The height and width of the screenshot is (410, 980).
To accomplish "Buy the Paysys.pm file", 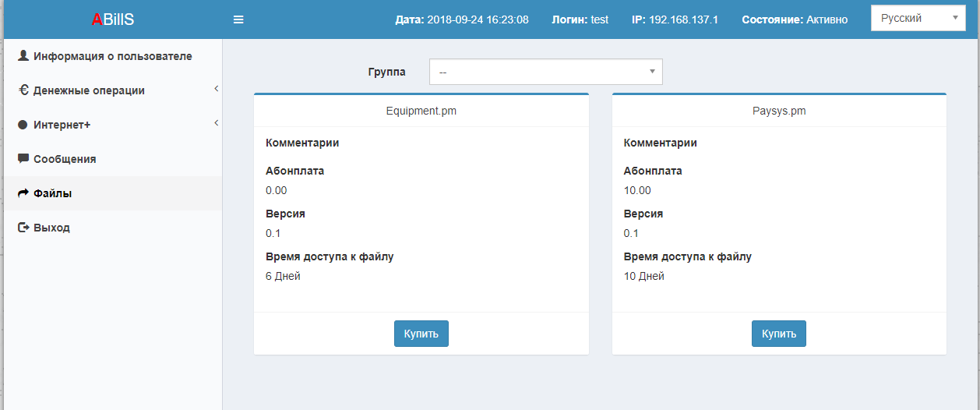I will pos(778,334).
